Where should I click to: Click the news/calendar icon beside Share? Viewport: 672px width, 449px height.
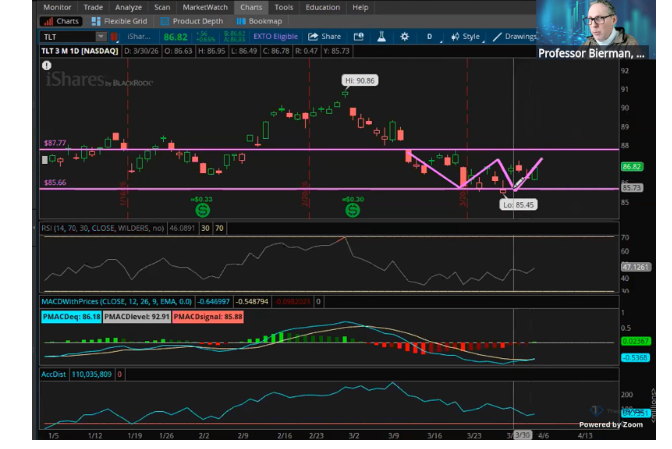[358, 37]
